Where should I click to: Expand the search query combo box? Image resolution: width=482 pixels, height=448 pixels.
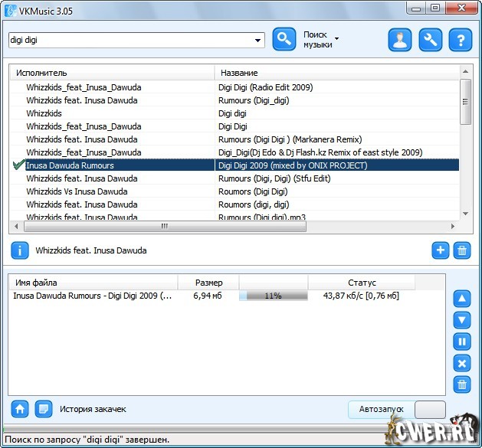click(x=257, y=40)
